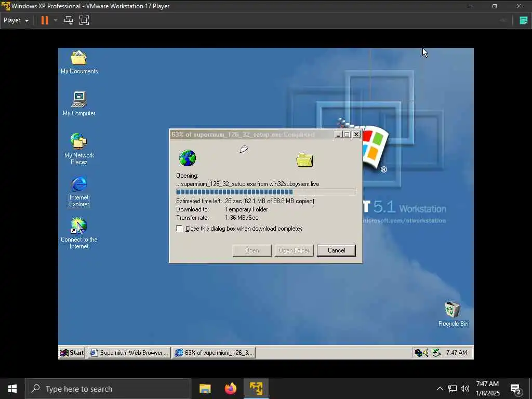Image resolution: width=532 pixels, height=399 pixels.
Task: Minimize the download dialog
Action: tap(338, 135)
